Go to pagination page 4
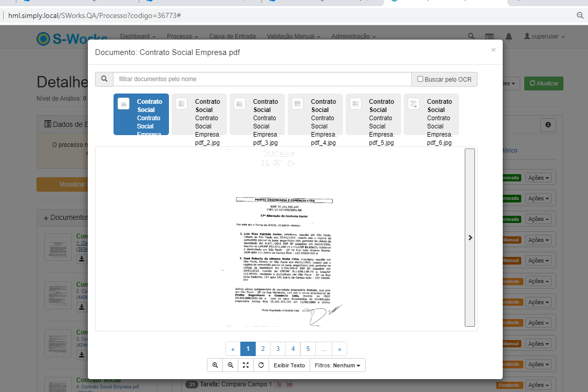Screen dimensions: 588x392 (x=293, y=349)
